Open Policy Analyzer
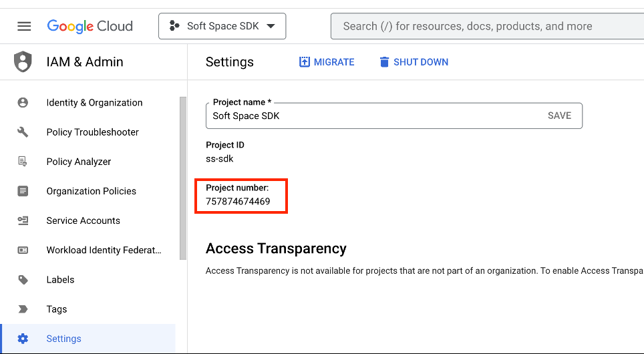 (78, 162)
